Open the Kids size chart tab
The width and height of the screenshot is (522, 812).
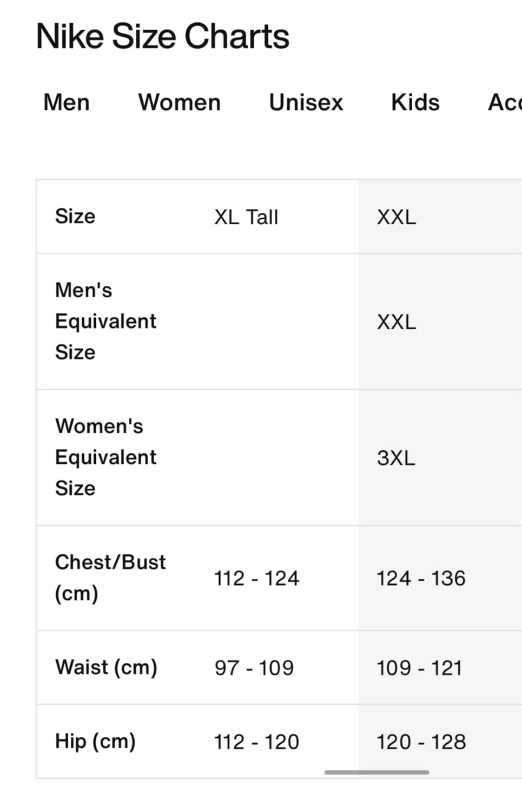tap(415, 102)
